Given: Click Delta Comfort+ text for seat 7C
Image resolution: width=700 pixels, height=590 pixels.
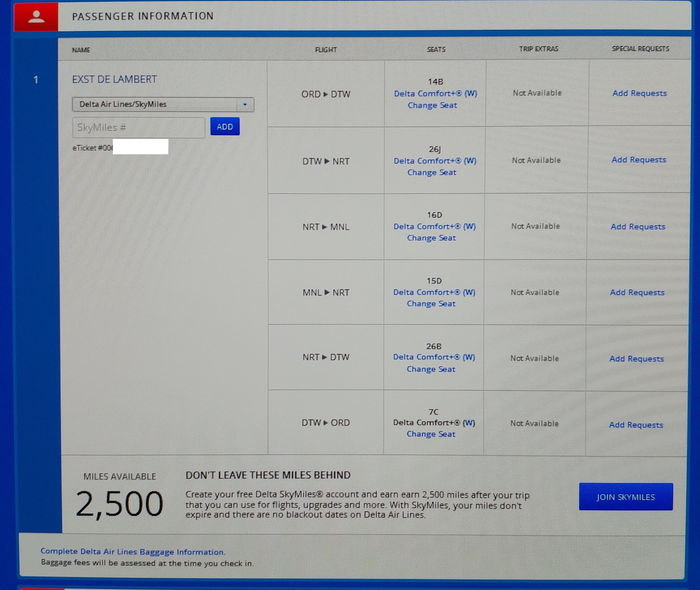Looking at the screenshot, I should (x=434, y=422).
